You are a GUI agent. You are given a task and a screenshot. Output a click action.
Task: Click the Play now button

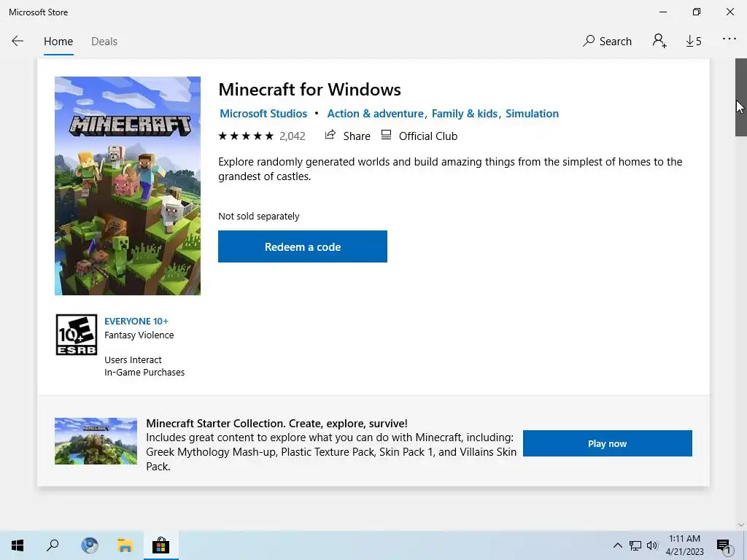[607, 443]
